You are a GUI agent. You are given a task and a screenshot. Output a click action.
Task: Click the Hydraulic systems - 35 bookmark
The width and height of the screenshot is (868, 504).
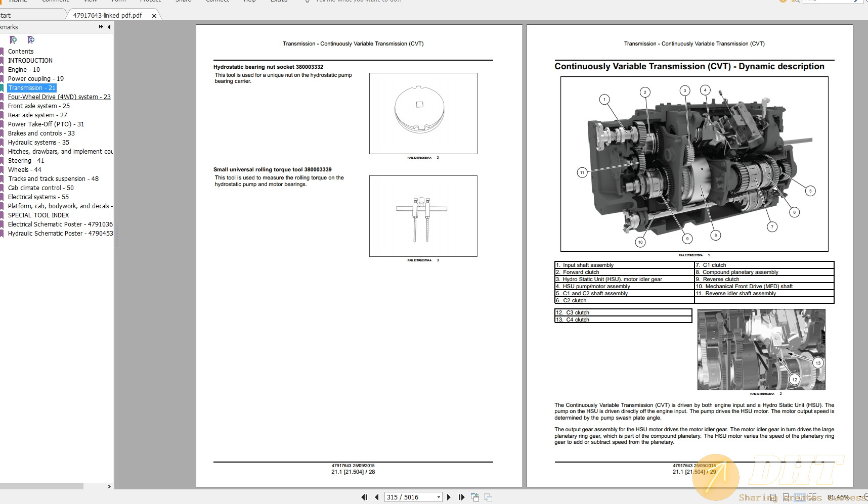(x=38, y=142)
